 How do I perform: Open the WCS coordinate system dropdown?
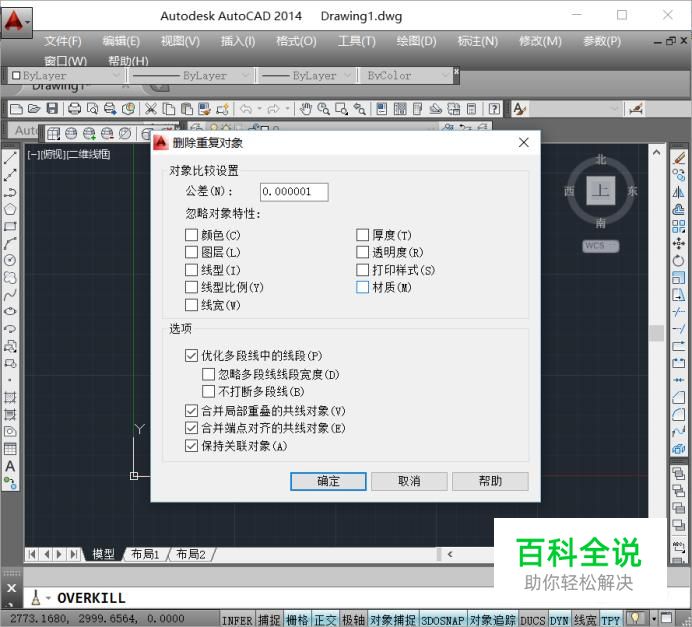(601, 246)
